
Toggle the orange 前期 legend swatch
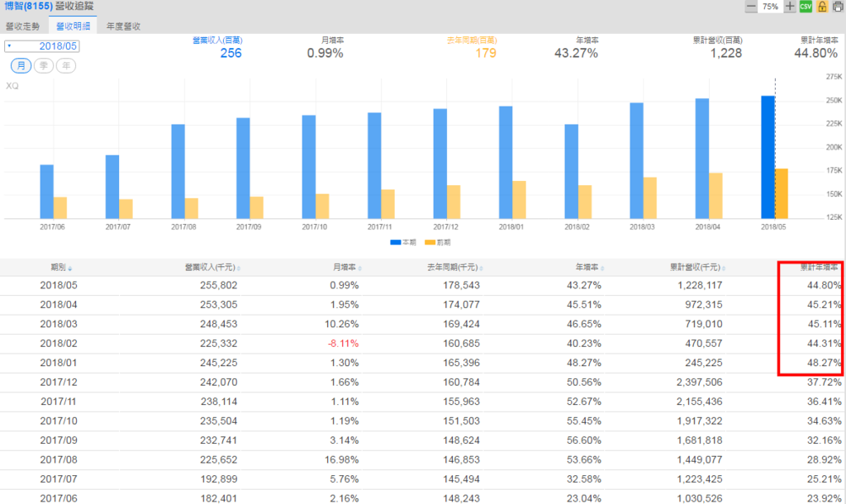point(430,242)
